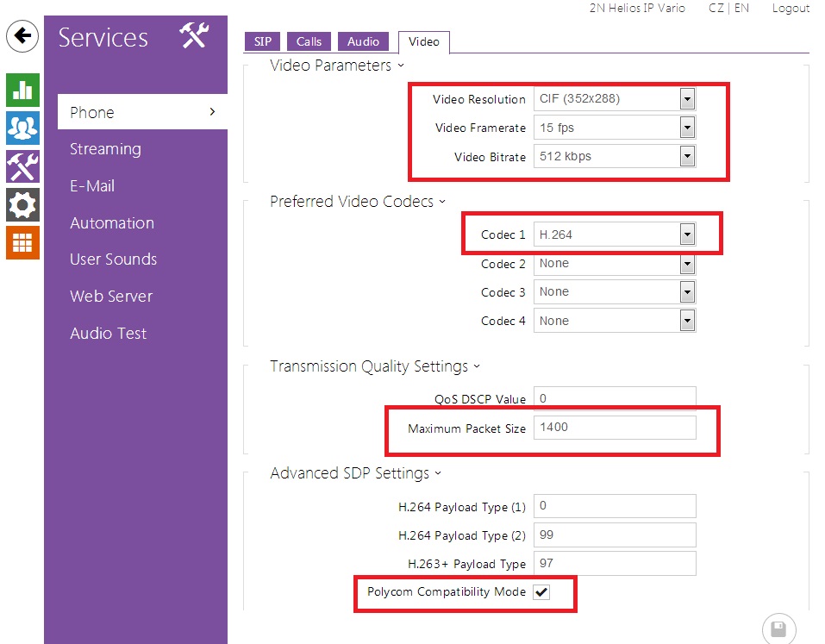Click the Maximum Packet Size field

click(x=614, y=428)
